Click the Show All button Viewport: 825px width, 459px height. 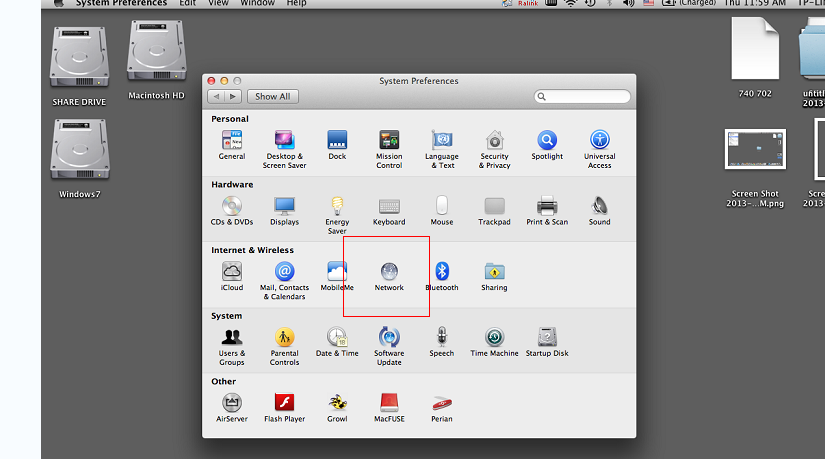tap(273, 96)
